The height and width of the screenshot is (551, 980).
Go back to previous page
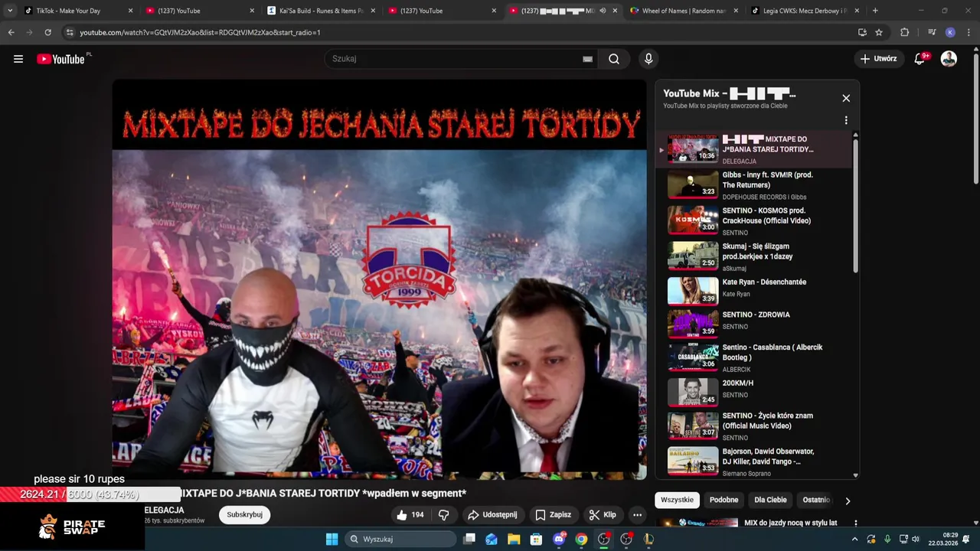click(11, 32)
